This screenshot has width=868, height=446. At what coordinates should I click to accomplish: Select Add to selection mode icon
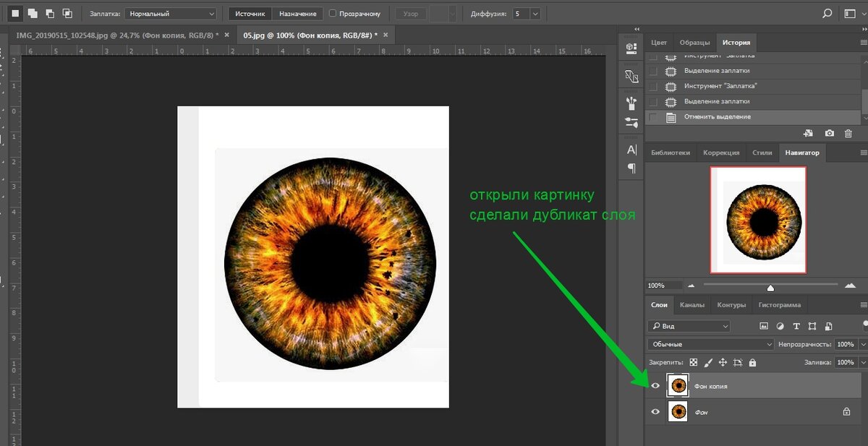pos(33,13)
